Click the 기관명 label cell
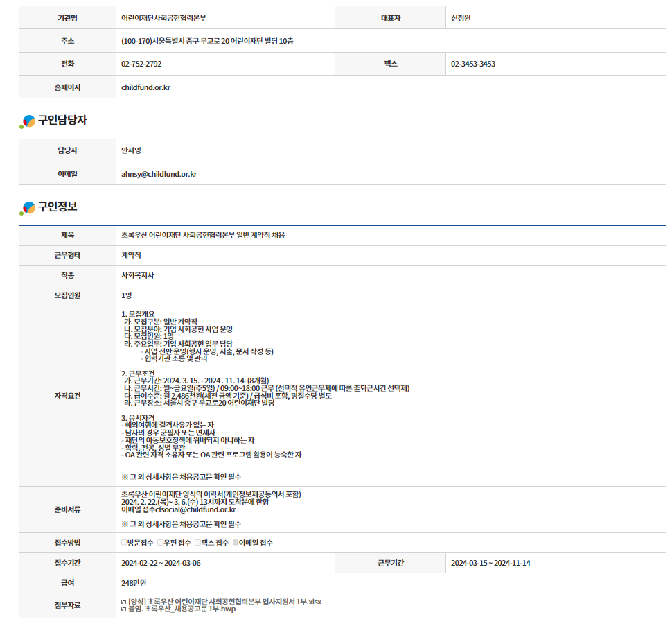This screenshot has height=619, width=672. 68,18
